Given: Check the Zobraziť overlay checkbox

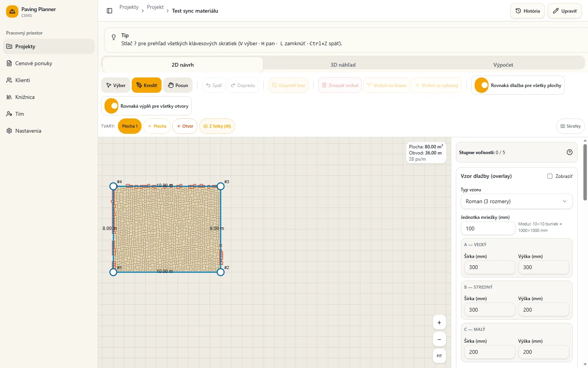Looking at the screenshot, I should (x=550, y=176).
